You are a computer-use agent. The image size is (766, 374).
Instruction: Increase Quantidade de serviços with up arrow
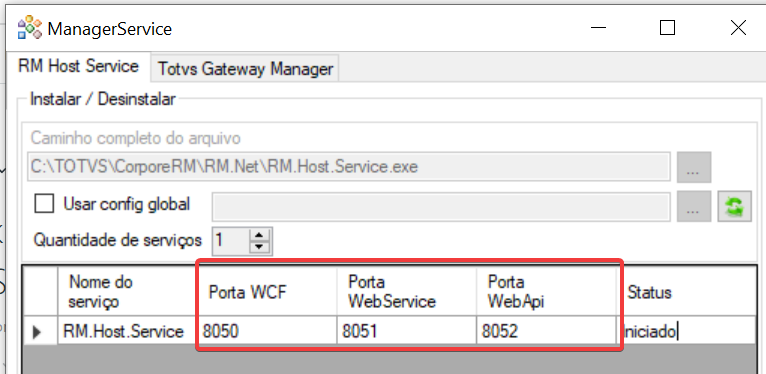coord(259,235)
